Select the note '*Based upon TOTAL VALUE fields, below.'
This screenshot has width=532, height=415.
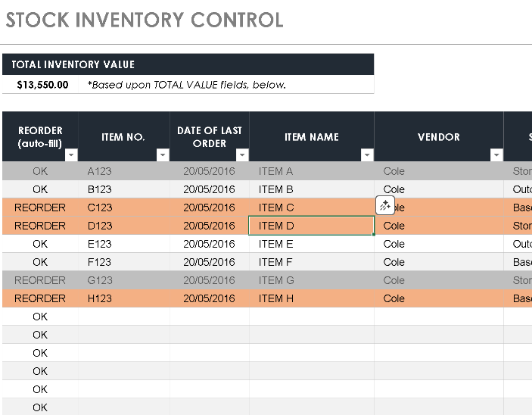pyautogui.click(x=187, y=85)
